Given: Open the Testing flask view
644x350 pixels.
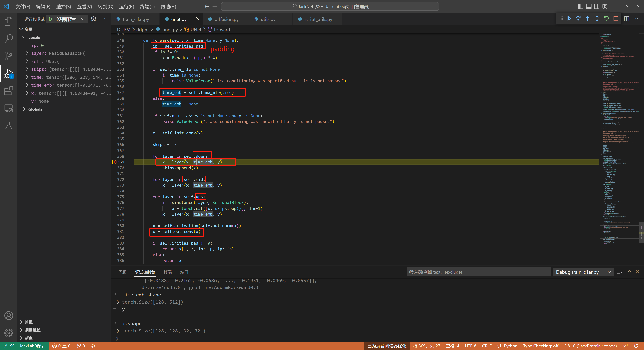Looking at the screenshot, I should coord(9,126).
